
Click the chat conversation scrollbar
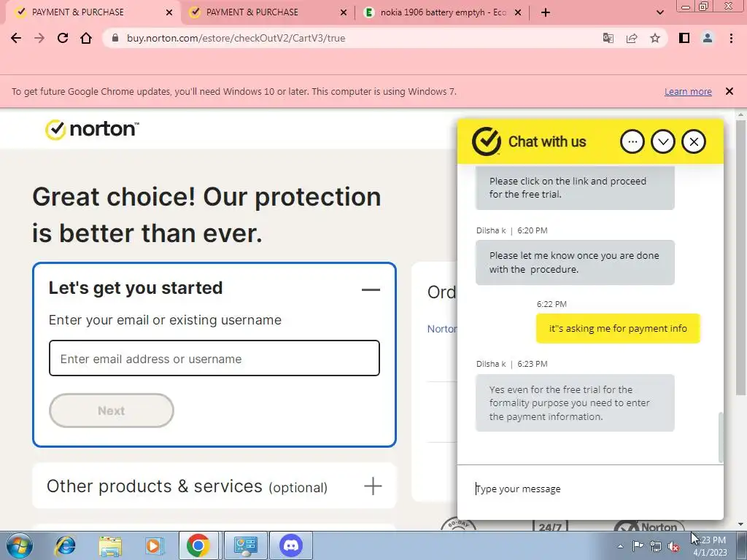pos(721,437)
